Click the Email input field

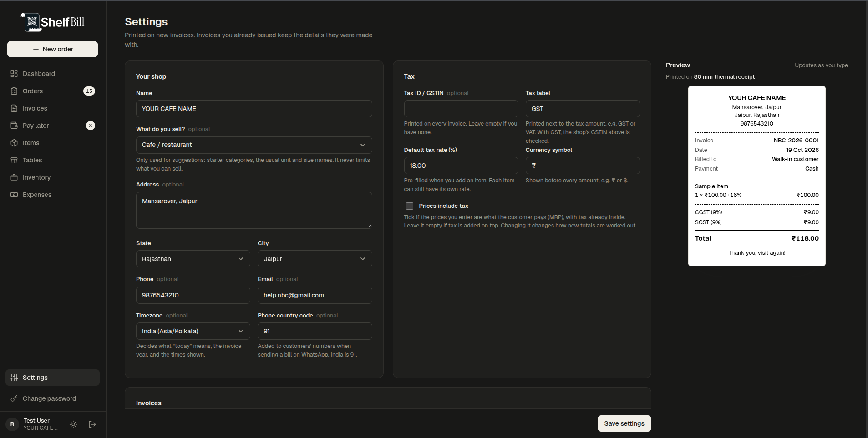point(315,295)
